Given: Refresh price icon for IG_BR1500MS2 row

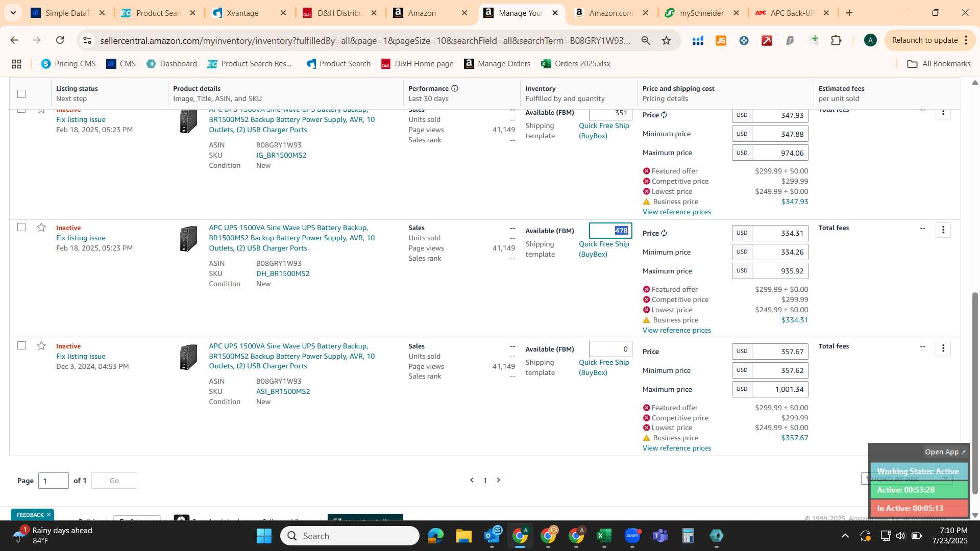Looking at the screenshot, I should click(x=664, y=115).
